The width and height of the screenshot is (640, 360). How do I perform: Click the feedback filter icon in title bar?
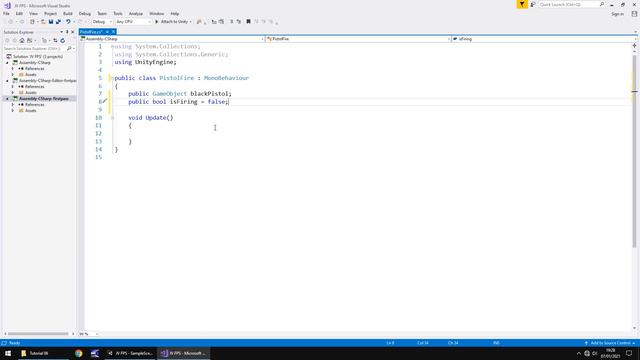point(522,4)
